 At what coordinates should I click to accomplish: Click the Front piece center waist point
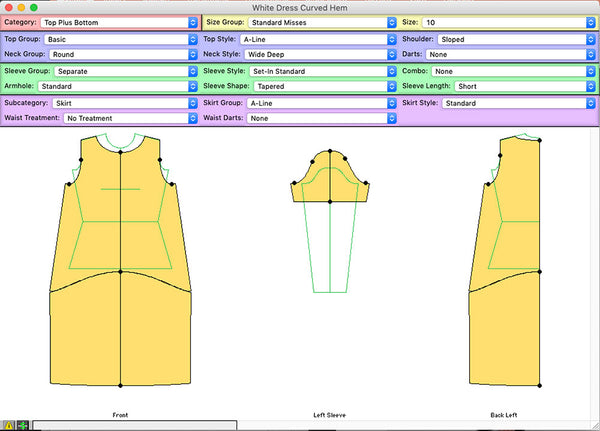[120, 271]
